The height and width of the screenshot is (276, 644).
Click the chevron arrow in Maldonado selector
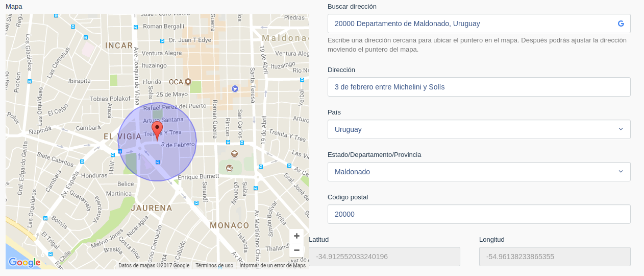tap(621, 172)
